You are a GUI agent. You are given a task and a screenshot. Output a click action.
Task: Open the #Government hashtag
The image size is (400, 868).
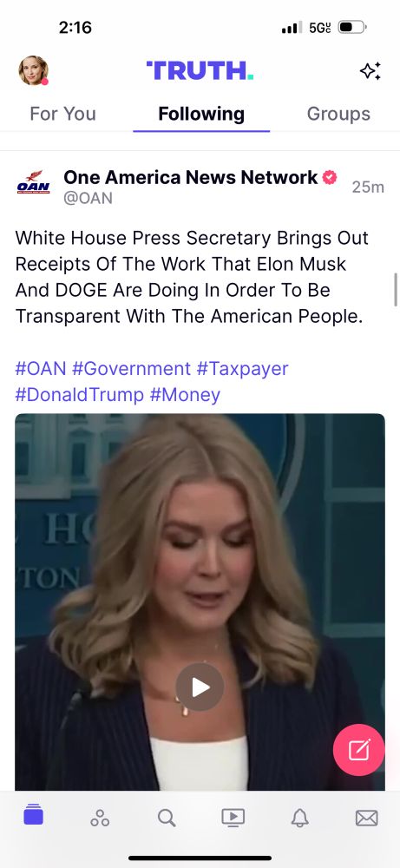coord(132,368)
